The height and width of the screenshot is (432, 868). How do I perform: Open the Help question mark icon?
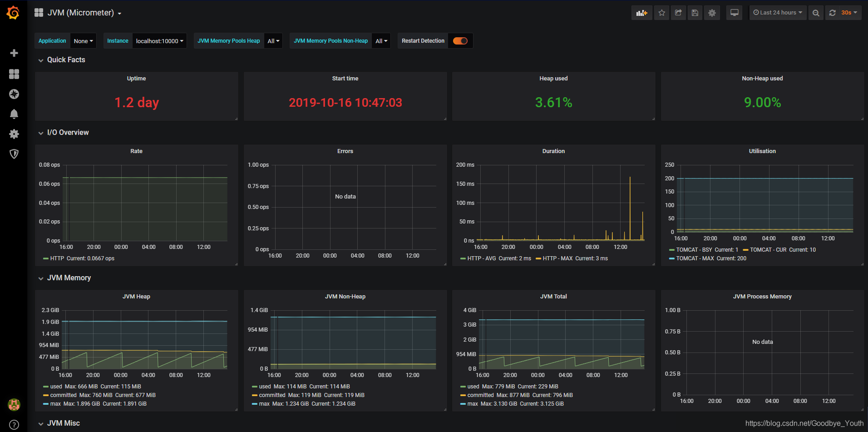pyautogui.click(x=14, y=425)
